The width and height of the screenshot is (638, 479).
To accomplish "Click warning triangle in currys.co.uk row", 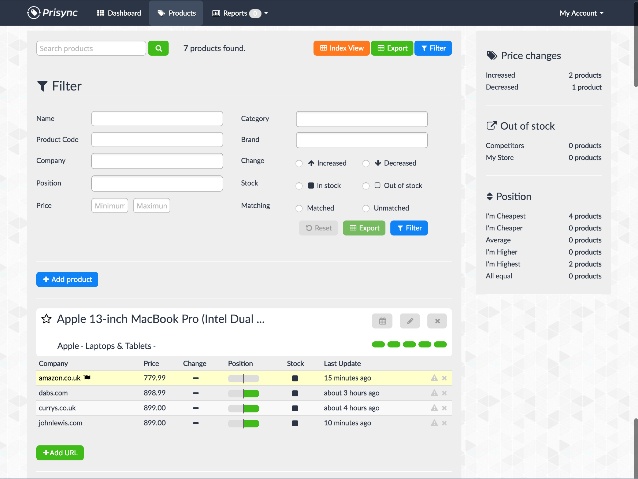I will (x=434, y=408).
